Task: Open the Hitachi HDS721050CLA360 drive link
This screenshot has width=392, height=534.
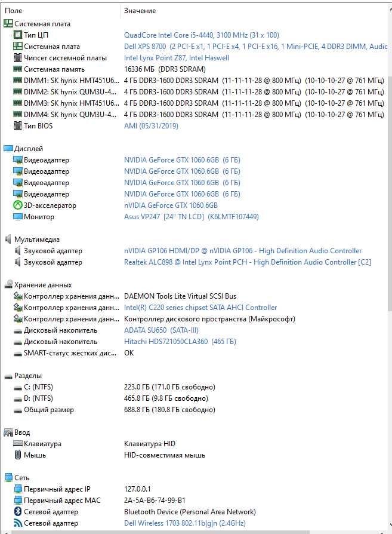Action: [x=180, y=341]
